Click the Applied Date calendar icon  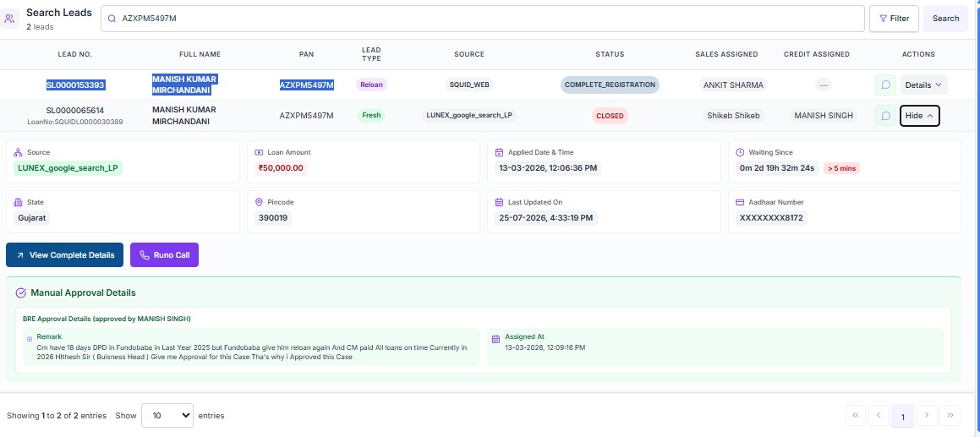500,152
